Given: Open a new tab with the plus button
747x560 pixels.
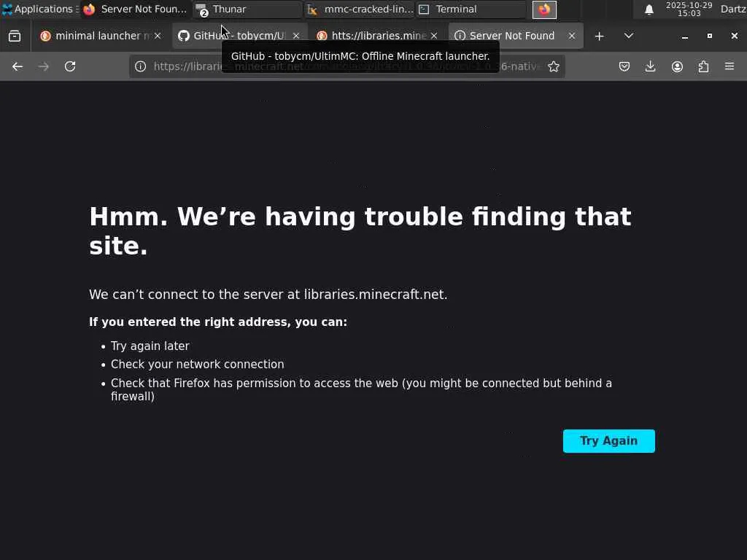Looking at the screenshot, I should [x=600, y=36].
